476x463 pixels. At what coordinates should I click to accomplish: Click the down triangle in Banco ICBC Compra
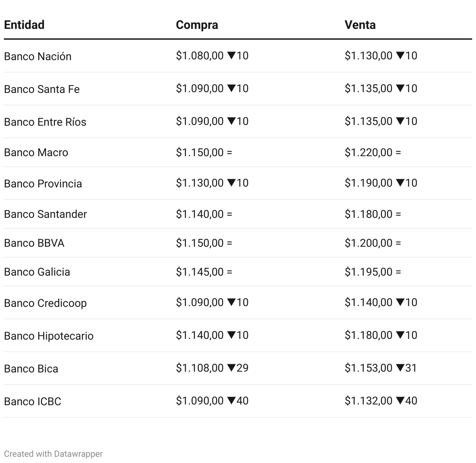[231, 401]
